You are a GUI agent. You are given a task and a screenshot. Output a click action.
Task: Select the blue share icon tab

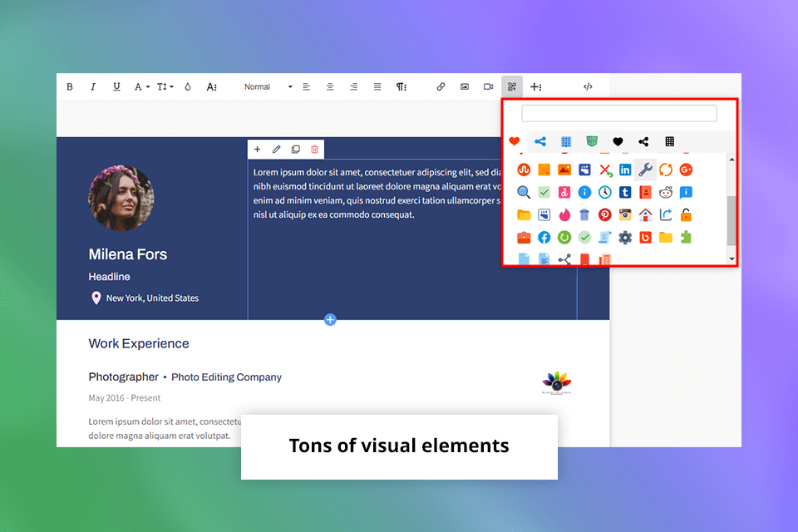pos(540,141)
